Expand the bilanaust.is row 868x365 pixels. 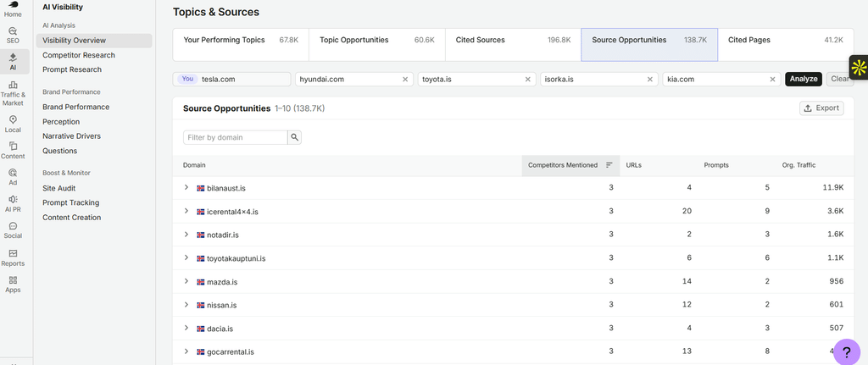pos(186,187)
